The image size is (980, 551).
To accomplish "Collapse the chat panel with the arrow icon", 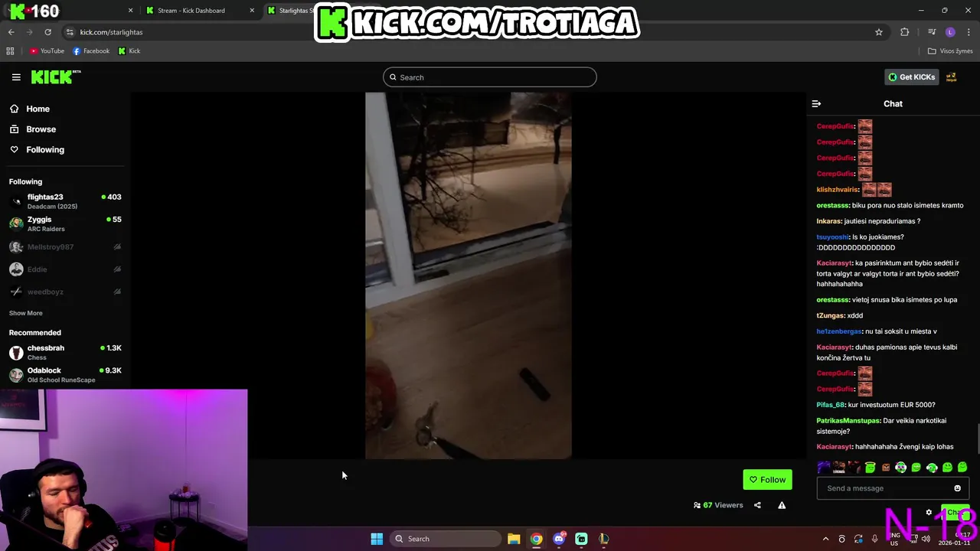I will click(x=816, y=103).
